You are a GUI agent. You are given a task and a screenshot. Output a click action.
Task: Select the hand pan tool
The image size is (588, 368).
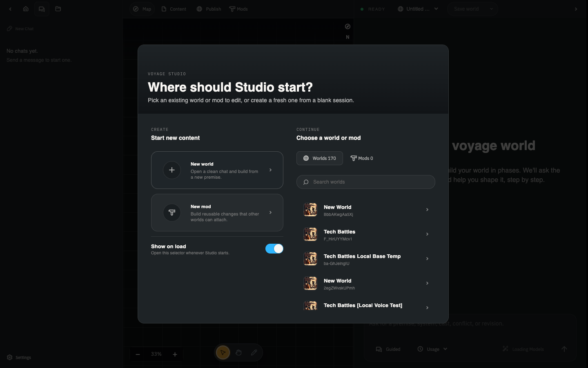[x=239, y=352]
